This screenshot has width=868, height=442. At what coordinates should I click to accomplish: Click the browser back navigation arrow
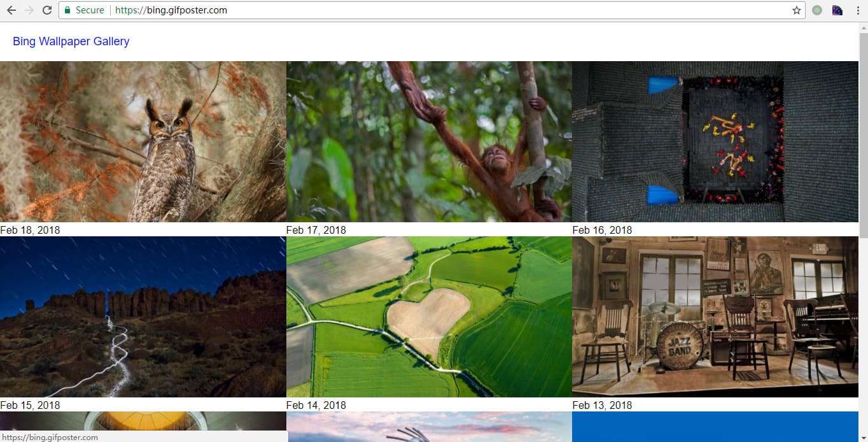coord(13,10)
